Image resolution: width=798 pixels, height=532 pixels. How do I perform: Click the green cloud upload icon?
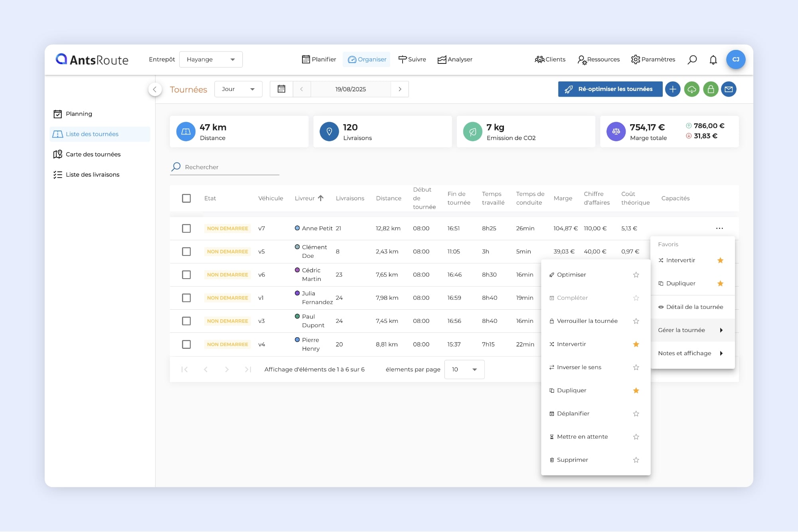coord(692,89)
